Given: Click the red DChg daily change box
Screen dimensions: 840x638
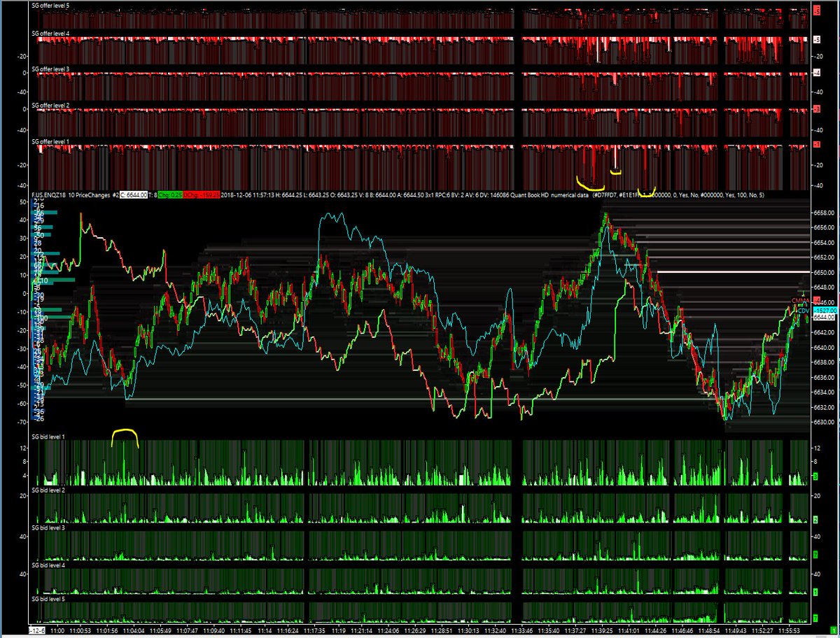Looking at the screenshot, I should click(202, 195).
